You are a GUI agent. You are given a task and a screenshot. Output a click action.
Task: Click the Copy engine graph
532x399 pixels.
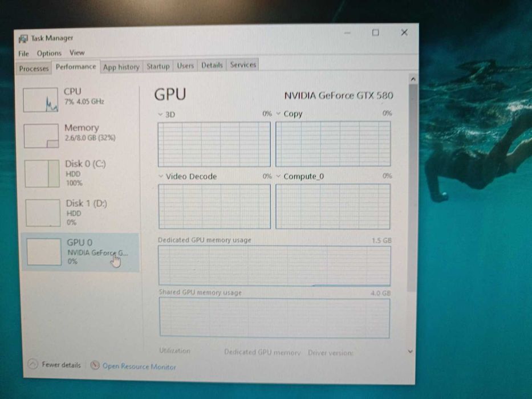(333, 144)
